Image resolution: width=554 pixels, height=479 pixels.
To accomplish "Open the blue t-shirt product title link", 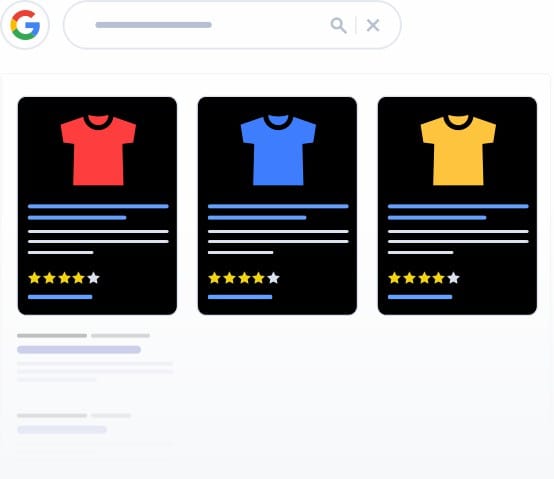I will pyautogui.click(x=278, y=212).
